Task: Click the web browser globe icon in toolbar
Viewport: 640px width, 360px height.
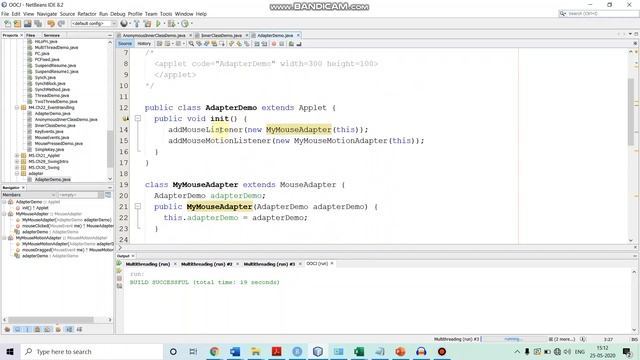Action: point(124,24)
